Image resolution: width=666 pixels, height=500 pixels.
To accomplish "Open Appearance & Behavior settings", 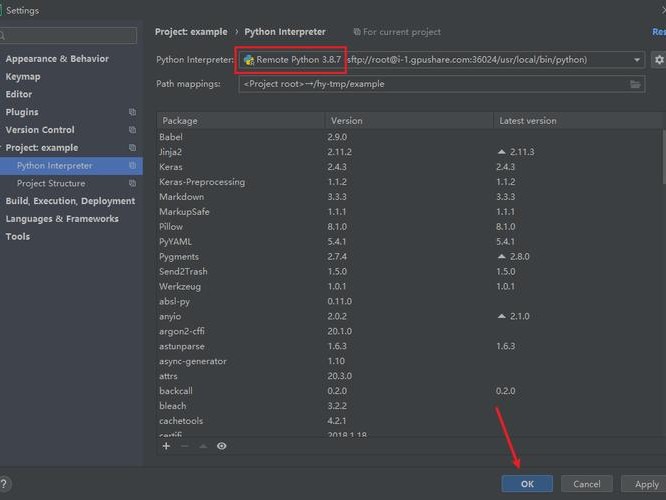I will pyautogui.click(x=57, y=59).
